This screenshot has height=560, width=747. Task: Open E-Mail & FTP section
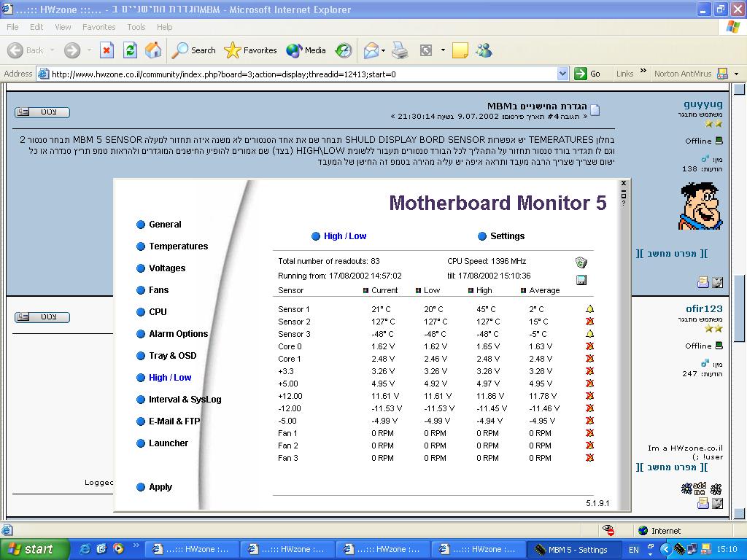(169, 421)
